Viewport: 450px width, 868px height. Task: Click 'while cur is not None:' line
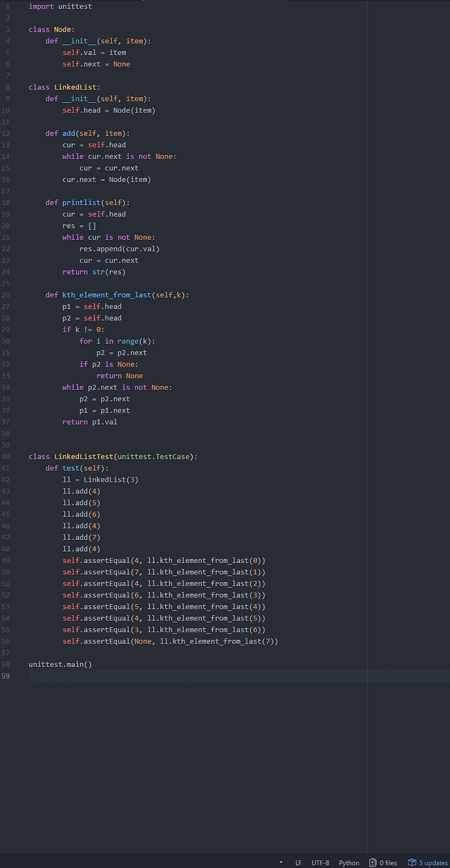tap(109, 237)
